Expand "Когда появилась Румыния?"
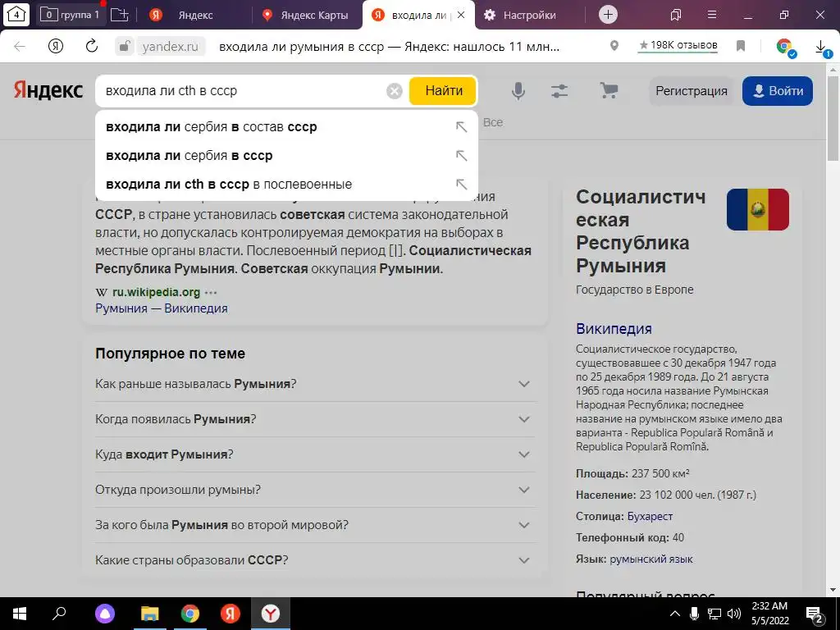This screenshot has width=840, height=630. [315, 419]
